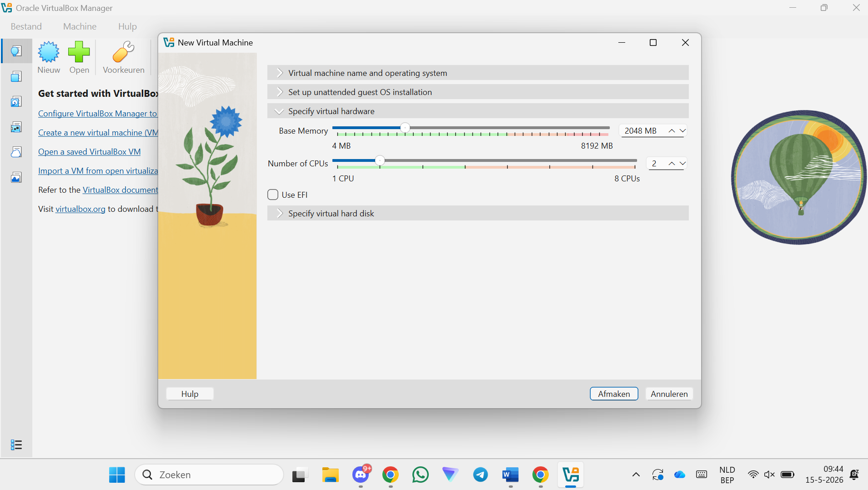868x490 pixels.
Task: Click the 8192 MB maximum memory label
Action: coord(597,146)
